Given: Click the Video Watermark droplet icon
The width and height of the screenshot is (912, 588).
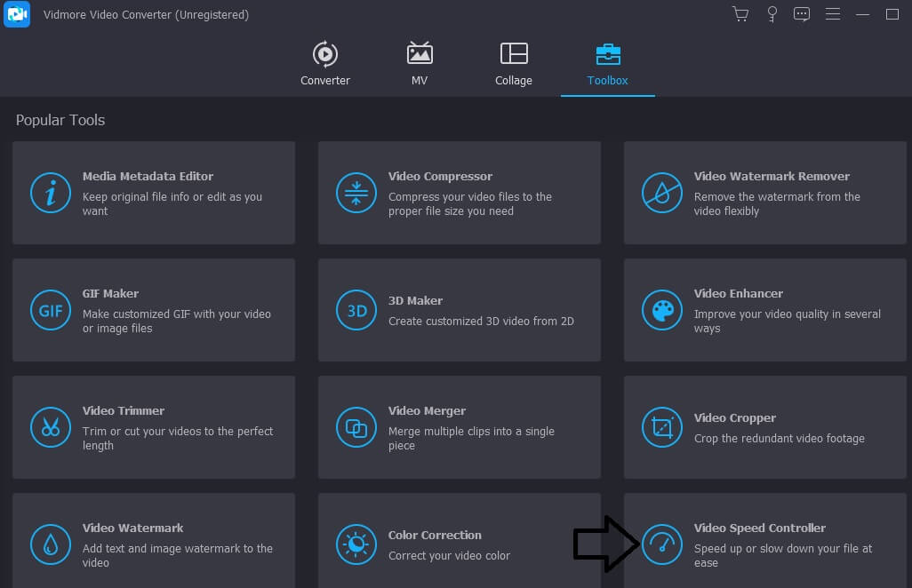Looking at the screenshot, I should tap(52, 544).
